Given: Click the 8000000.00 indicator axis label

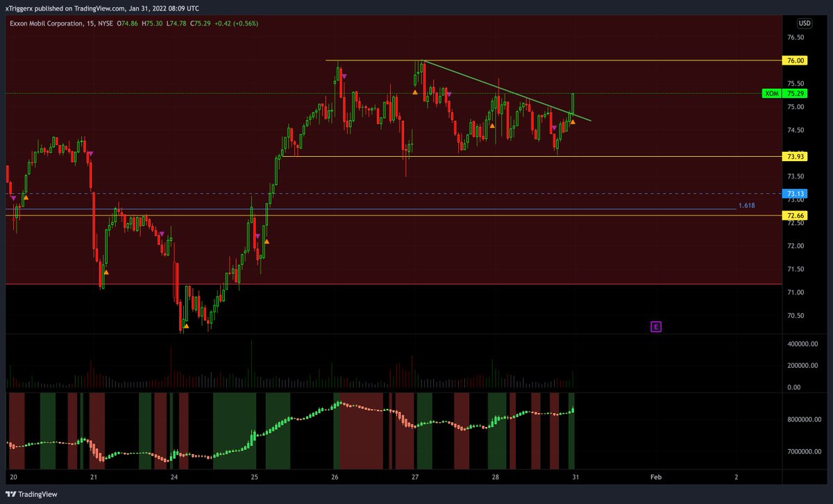Looking at the screenshot, I should (x=804, y=419).
